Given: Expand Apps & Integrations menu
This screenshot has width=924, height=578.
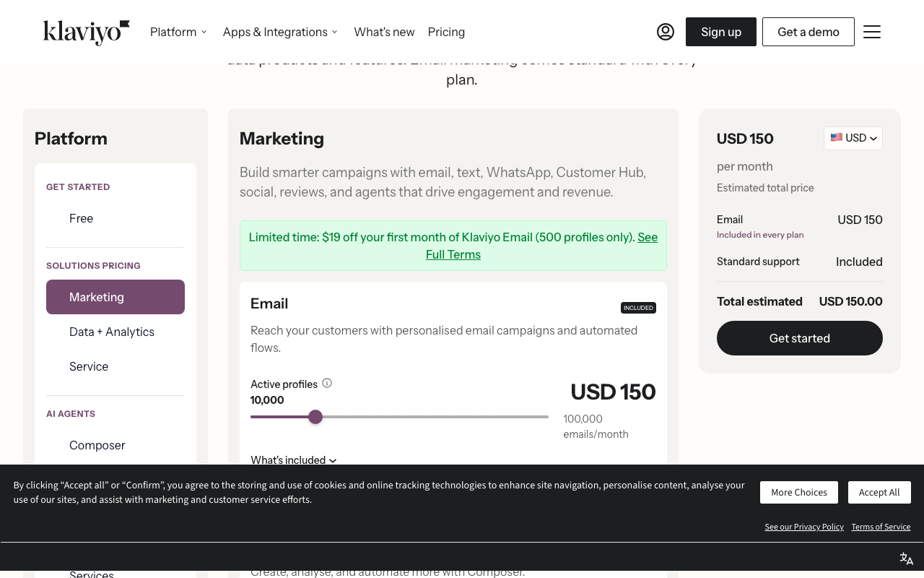Looking at the screenshot, I should [x=280, y=32].
